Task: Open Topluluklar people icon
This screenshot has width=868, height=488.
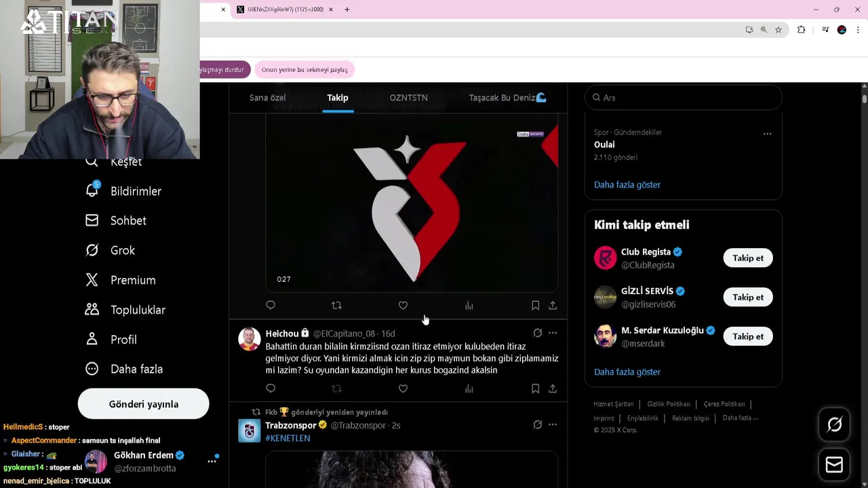Action: point(92,310)
